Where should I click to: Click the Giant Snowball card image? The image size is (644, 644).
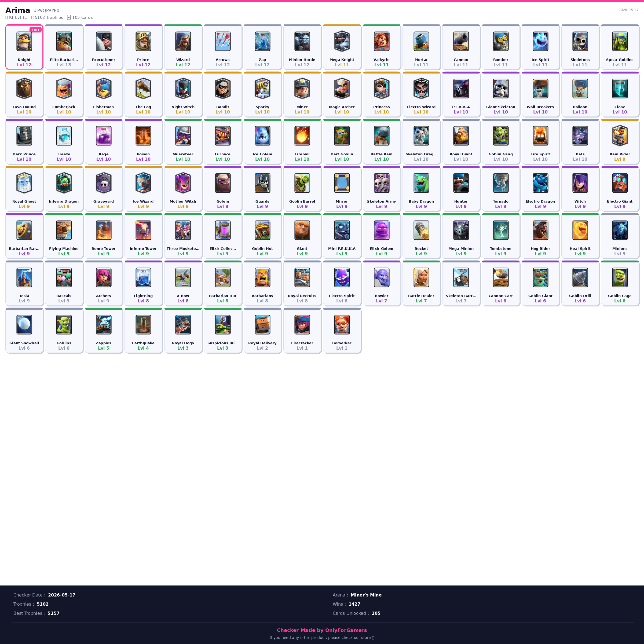pos(24,325)
